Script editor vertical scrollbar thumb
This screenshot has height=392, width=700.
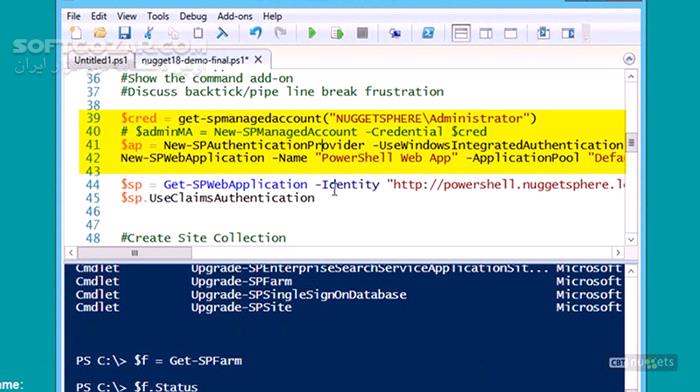pyautogui.click(x=631, y=143)
